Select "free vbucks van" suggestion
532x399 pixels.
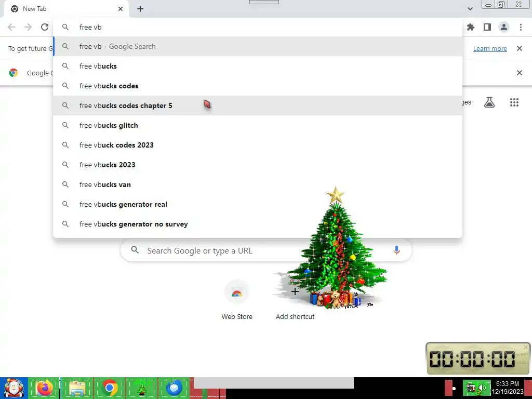(258, 184)
